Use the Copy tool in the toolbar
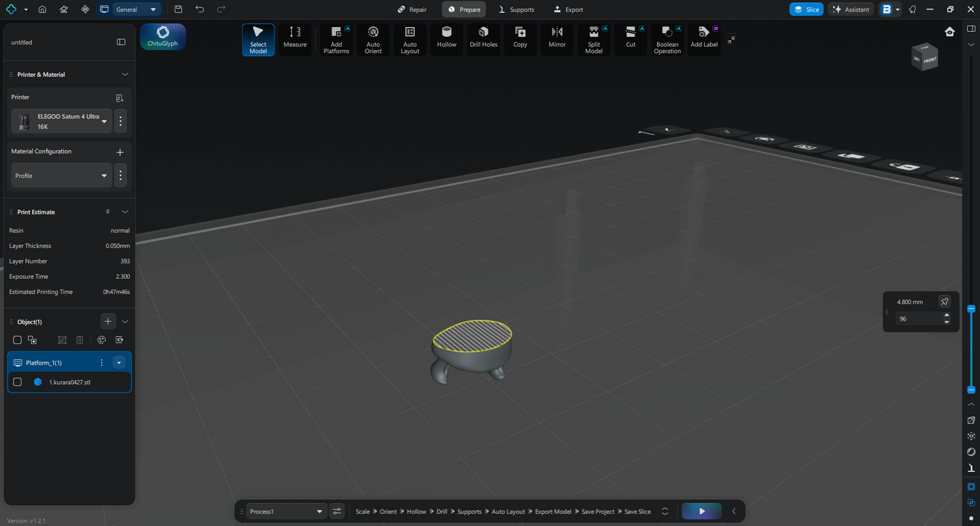The image size is (980, 526). [520, 40]
